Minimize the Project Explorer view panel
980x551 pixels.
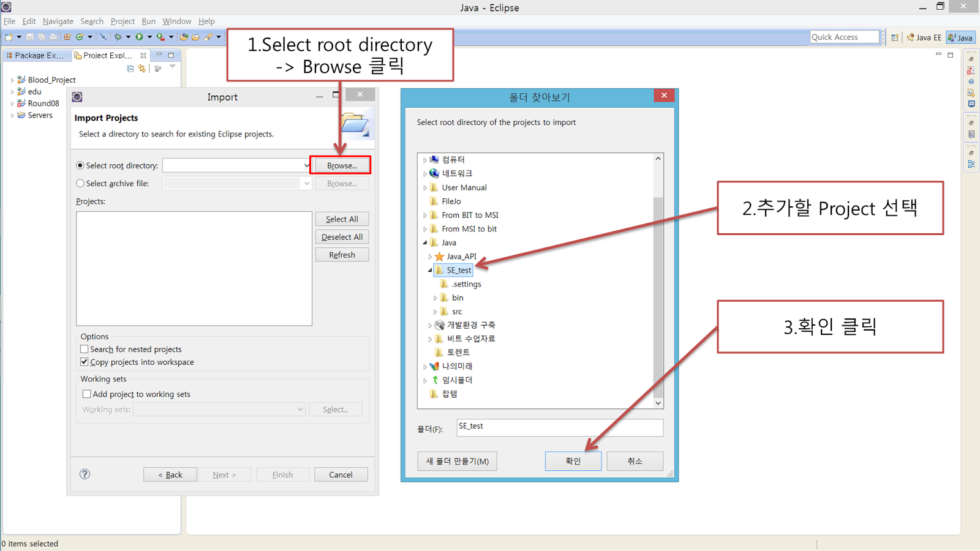(x=159, y=54)
